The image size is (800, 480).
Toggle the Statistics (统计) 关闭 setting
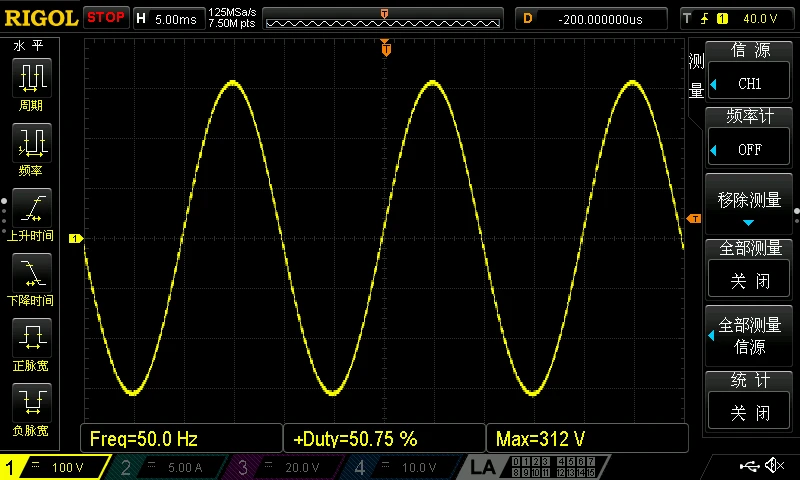tap(749, 413)
